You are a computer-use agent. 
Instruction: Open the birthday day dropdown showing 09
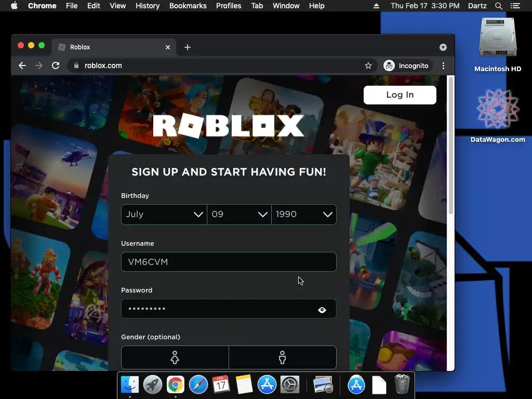[x=239, y=215]
